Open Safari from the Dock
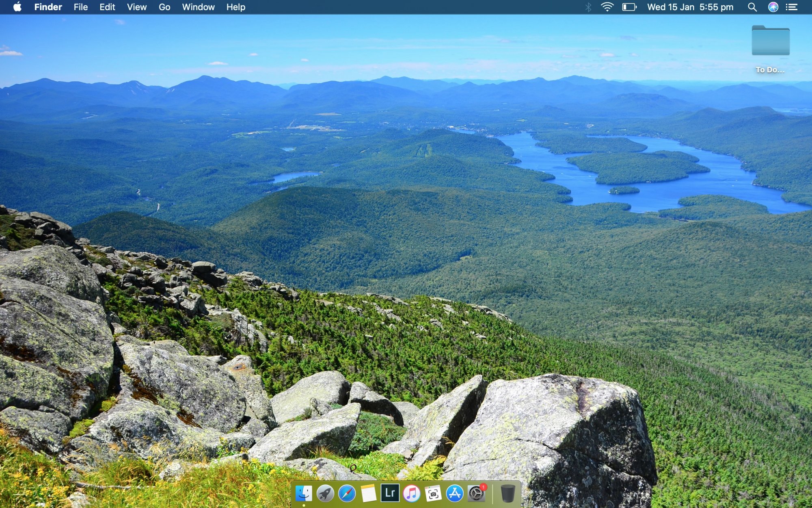This screenshot has height=508, width=812. [347, 493]
